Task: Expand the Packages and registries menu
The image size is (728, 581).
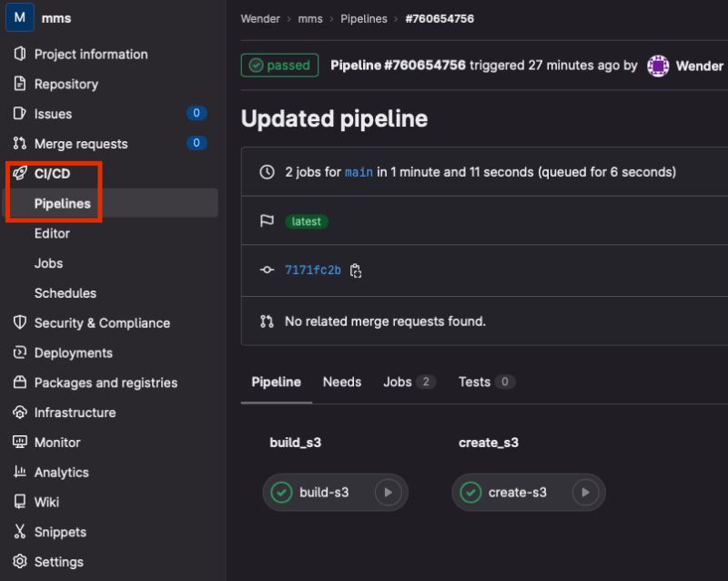Action: click(106, 382)
